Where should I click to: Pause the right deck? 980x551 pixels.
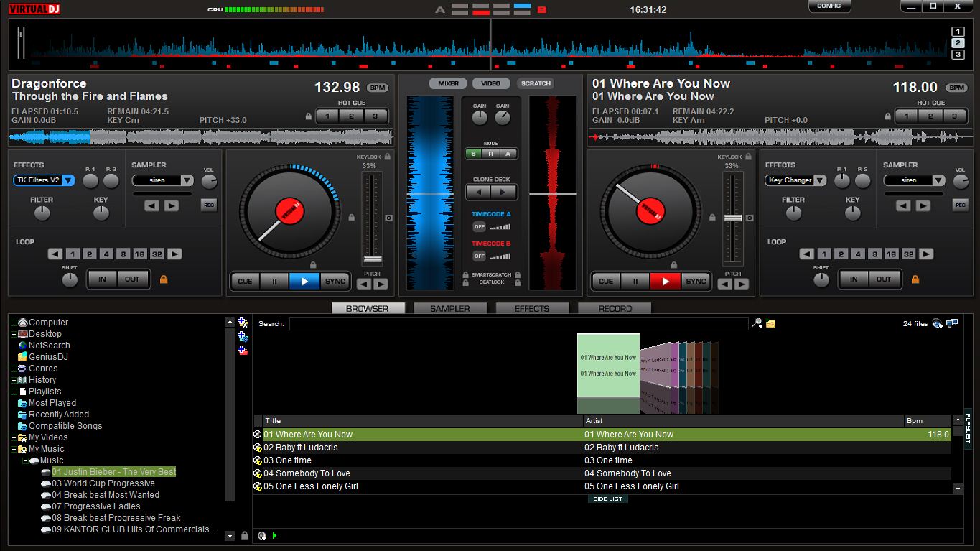pyautogui.click(x=635, y=282)
